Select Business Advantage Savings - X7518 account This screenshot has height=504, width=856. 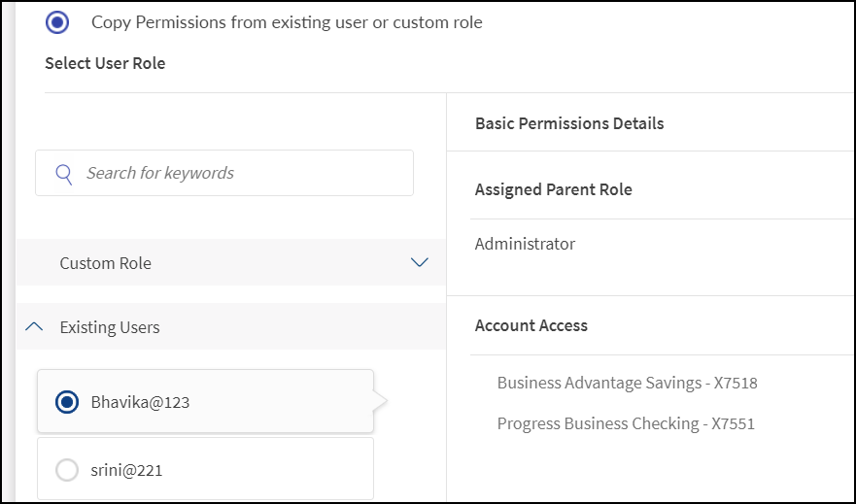coord(627,383)
